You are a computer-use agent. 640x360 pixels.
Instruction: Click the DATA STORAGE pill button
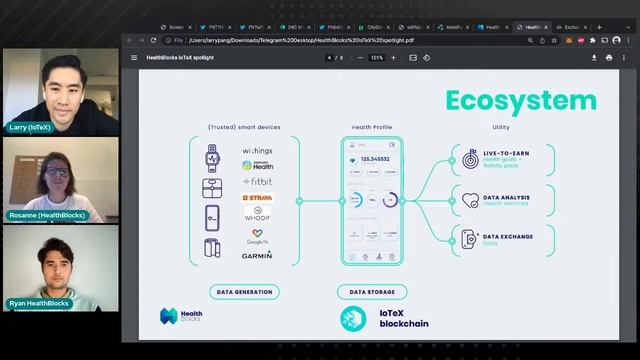click(372, 292)
